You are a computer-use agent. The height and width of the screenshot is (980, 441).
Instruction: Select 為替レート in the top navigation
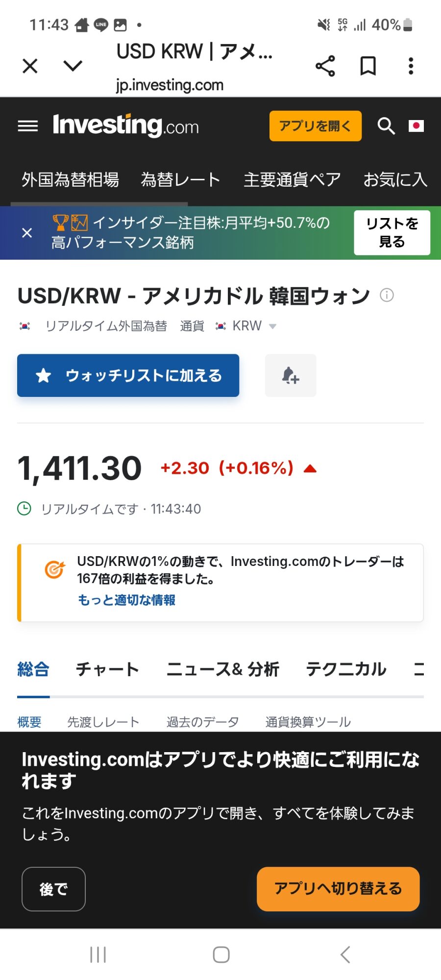click(180, 179)
